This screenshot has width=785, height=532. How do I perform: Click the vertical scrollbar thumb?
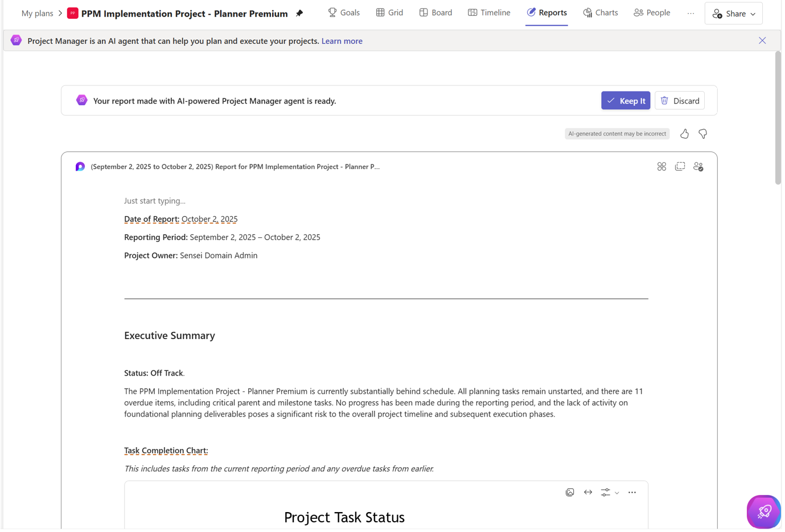click(x=778, y=118)
